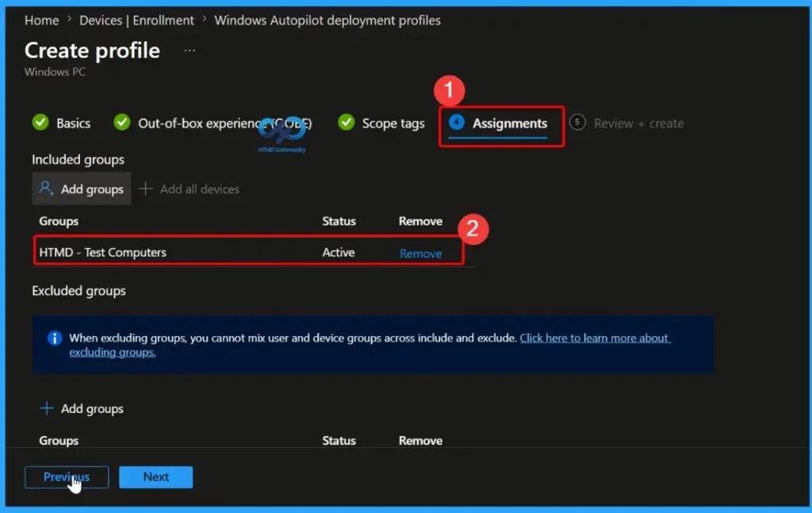Screen dimensions: 812x513
Task: Click the plus icon on excluded Add groups
Action: click(x=46, y=408)
